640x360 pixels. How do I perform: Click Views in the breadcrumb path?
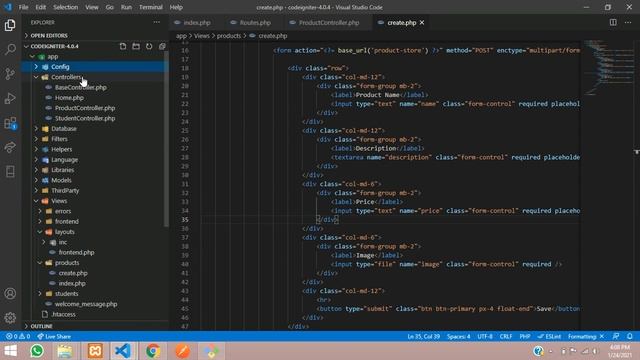pos(202,36)
